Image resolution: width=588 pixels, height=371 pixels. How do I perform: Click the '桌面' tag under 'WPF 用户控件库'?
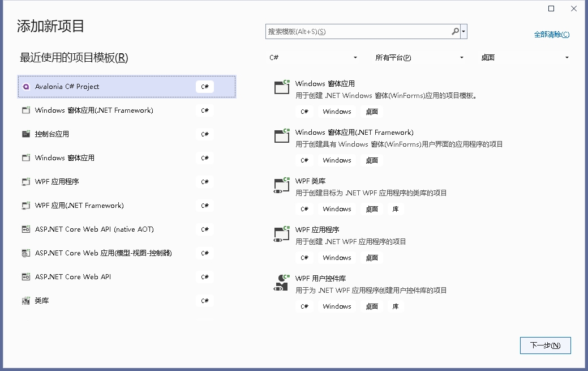[372, 306]
